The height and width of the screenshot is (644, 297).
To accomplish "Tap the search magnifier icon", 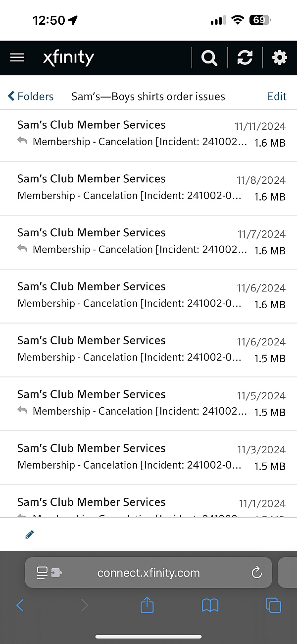I will click(209, 58).
